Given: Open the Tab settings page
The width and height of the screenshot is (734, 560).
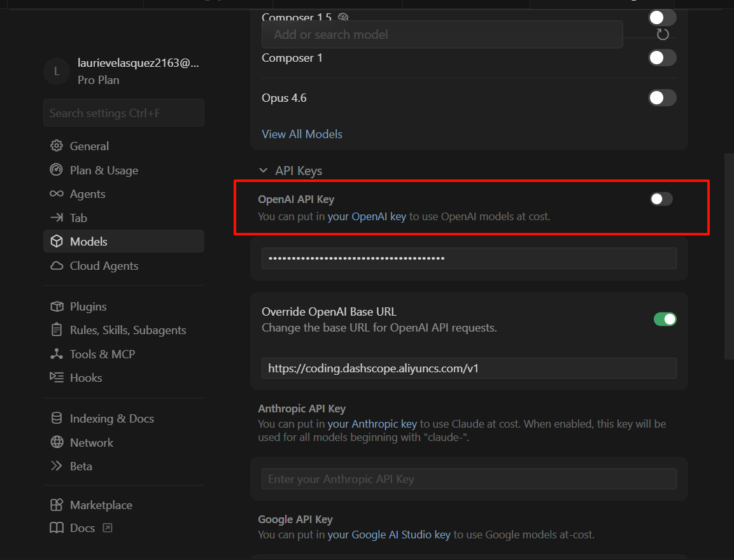Looking at the screenshot, I should click(124, 218).
